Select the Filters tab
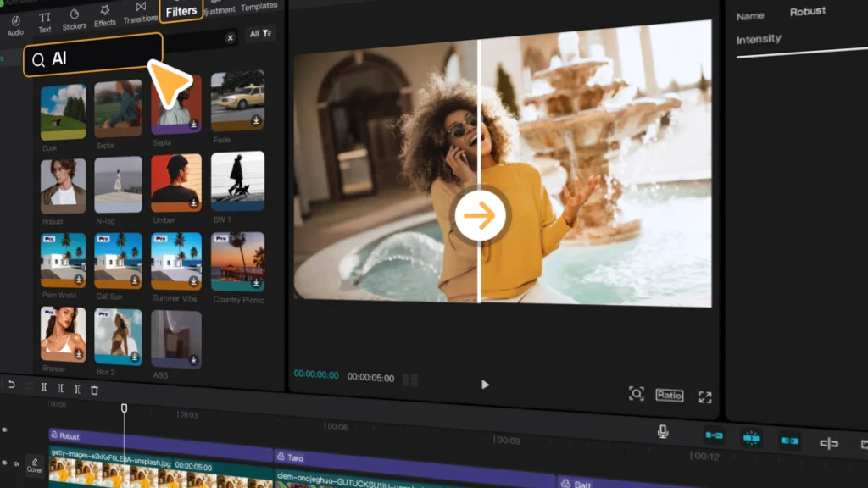This screenshot has height=488, width=868. tap(181, 10)
